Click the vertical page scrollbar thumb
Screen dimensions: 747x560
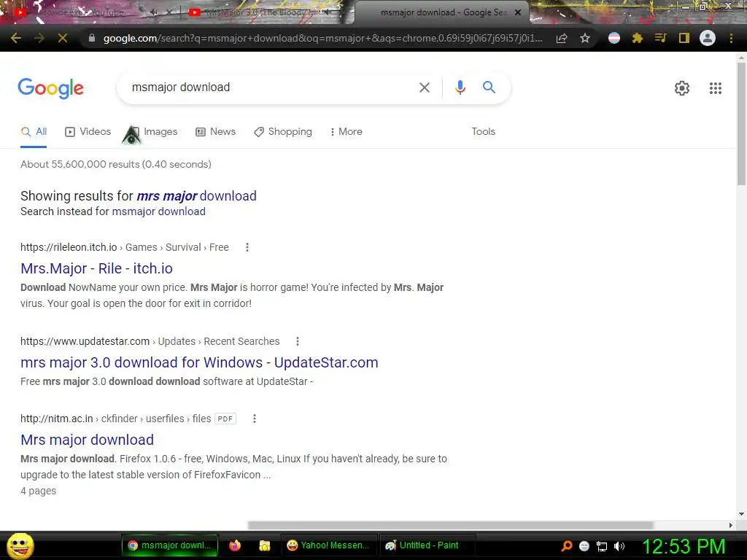click(x=741, y=124)
